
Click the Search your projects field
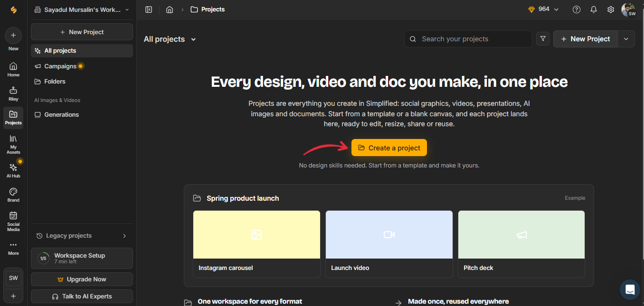click(468, 39)
